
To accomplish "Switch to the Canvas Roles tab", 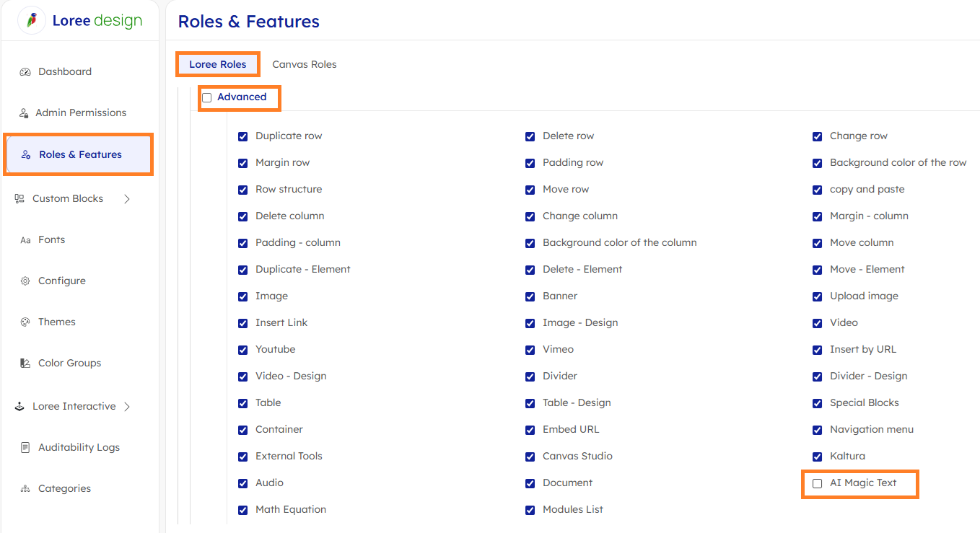I will pyautogui.click(x=304, y=64).
